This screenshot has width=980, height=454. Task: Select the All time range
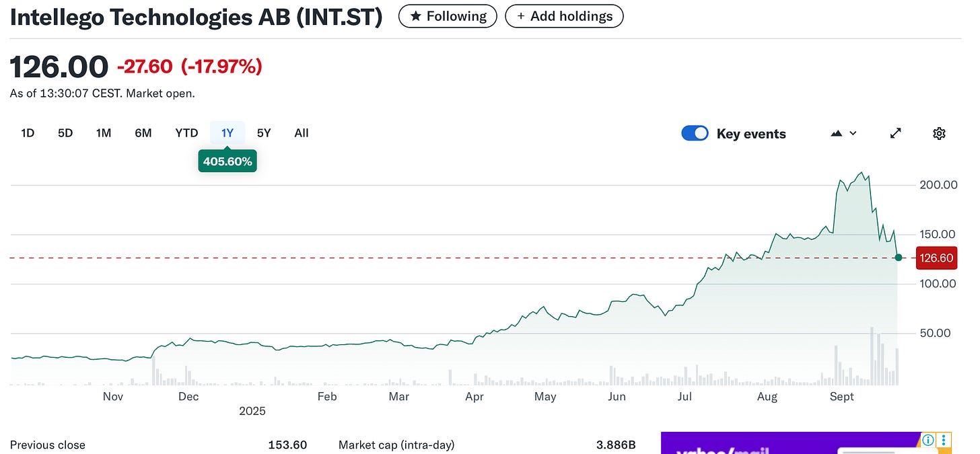click(x=302, y=133)
